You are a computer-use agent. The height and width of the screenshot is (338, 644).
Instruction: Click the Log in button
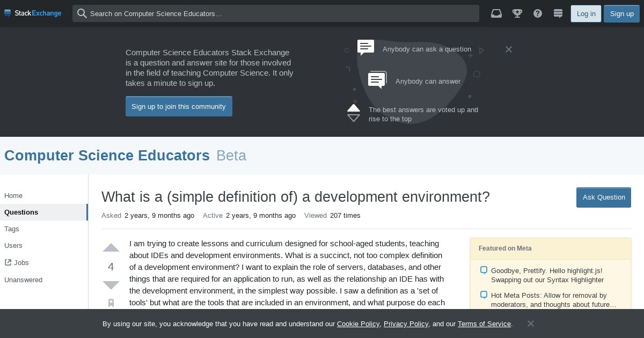click(586, 13)
